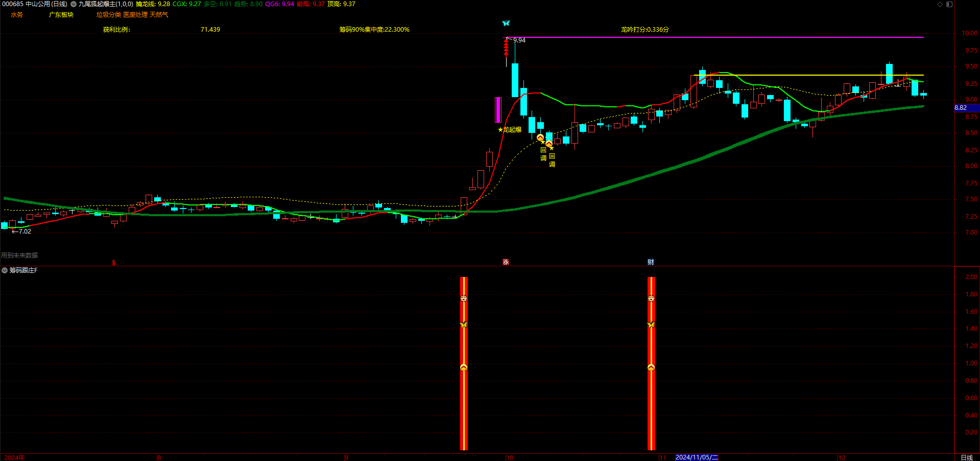Click the magenta horizontal resistance line at 9.94
Viewport: 980px width, 461px height.
[715, 37]
